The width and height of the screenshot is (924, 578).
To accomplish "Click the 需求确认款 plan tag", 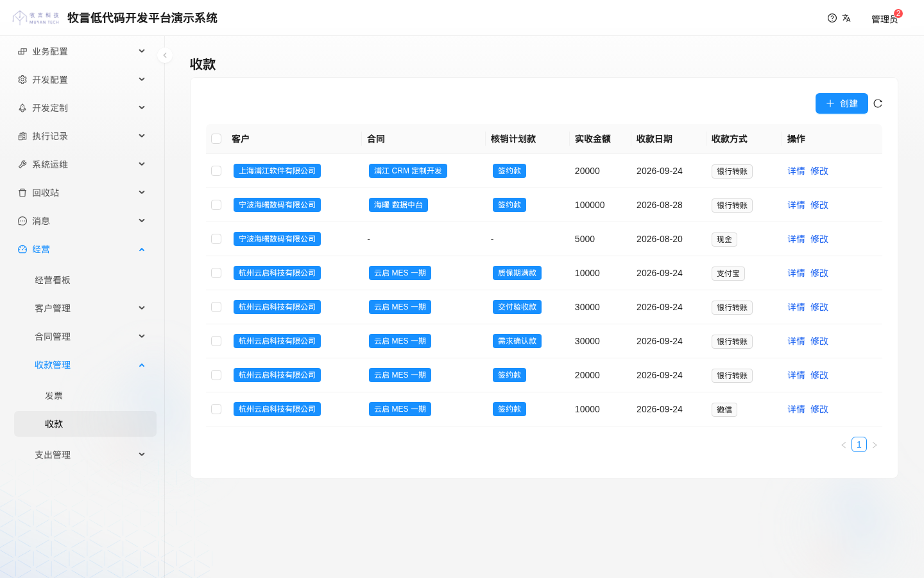I will click(517, 341).
